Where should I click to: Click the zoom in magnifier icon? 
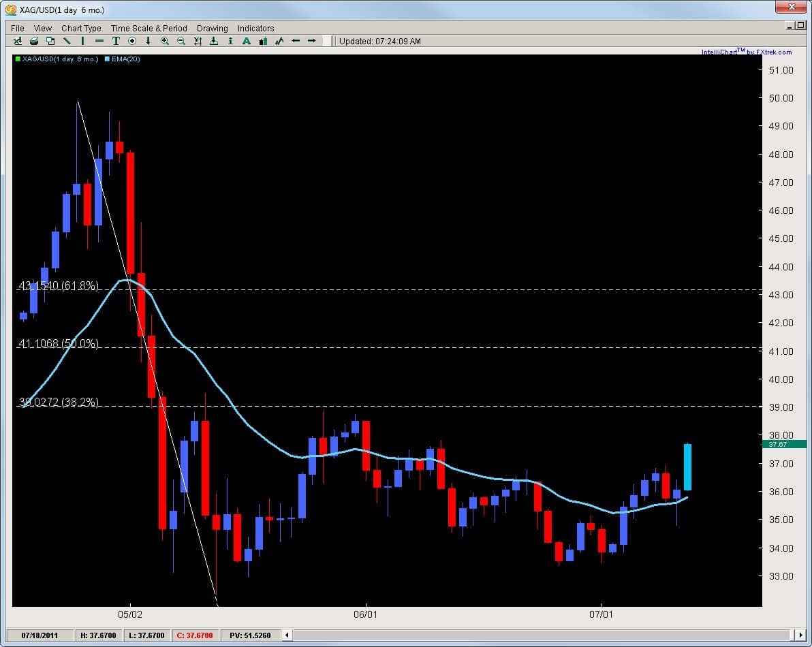coord(165,41)
